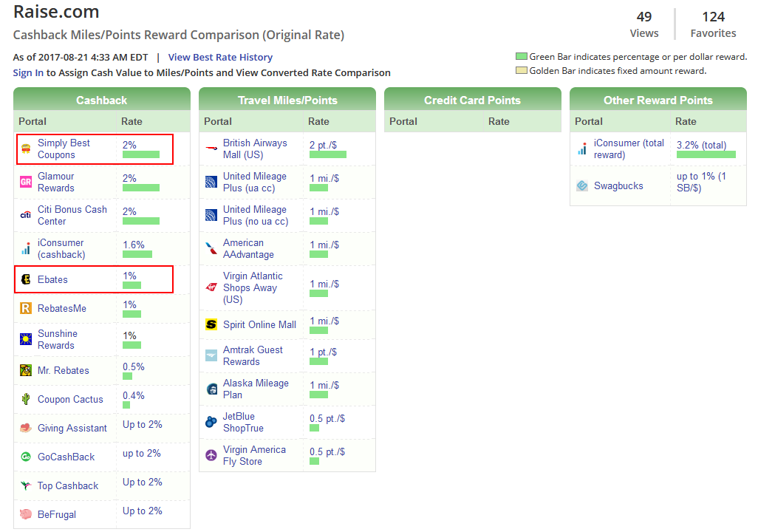Screen dimensions: 758x532
Task: Click the Simply Best Coupons logo icon
Action: tap(26, 149)
